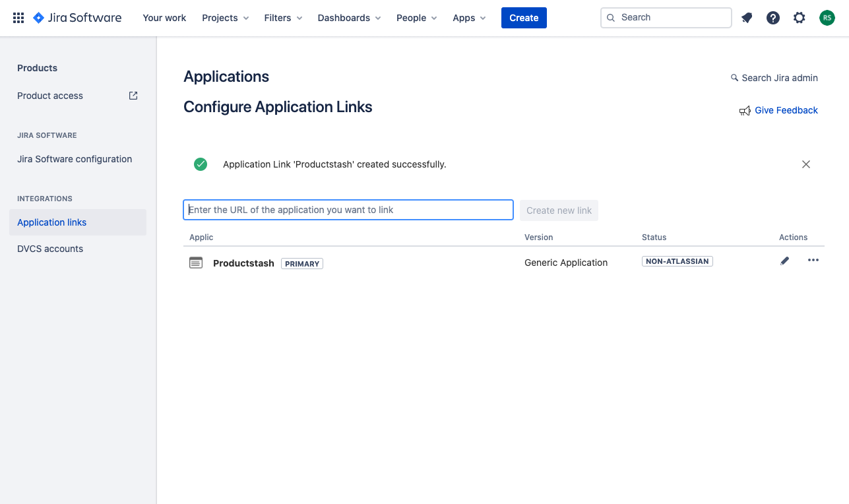Dismiss the success message with X

[806, 164]
